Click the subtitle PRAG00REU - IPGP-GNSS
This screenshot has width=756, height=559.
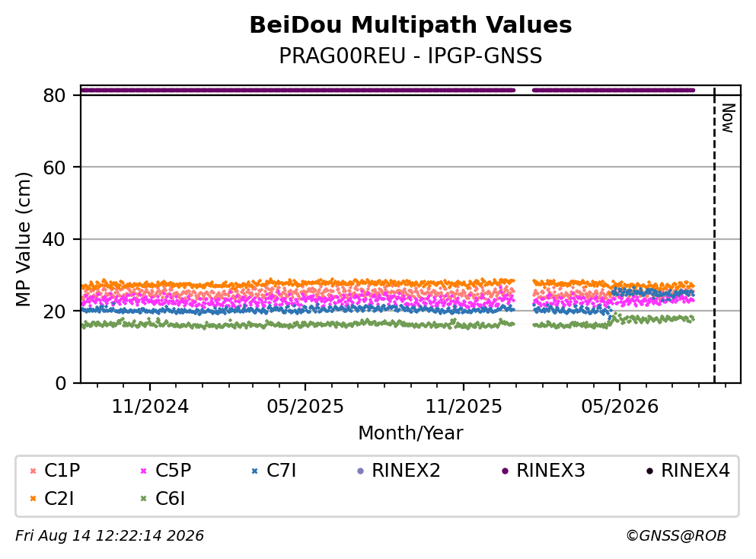click(410, 56)
